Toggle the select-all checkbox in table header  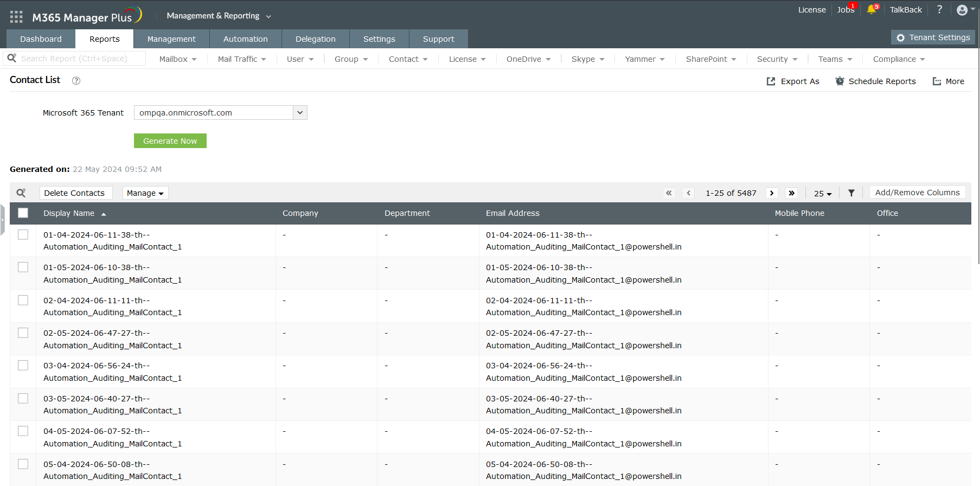pos(23,213)
